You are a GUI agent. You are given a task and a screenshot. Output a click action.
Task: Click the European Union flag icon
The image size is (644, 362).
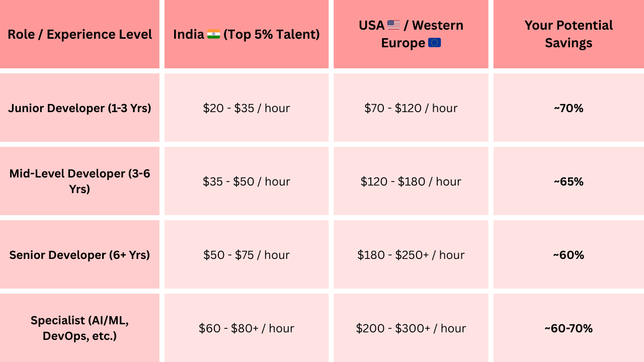point(435,43)
